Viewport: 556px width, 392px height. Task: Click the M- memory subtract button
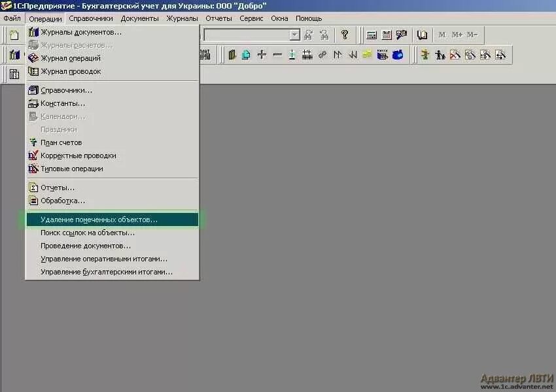click(x=472, y=35)
